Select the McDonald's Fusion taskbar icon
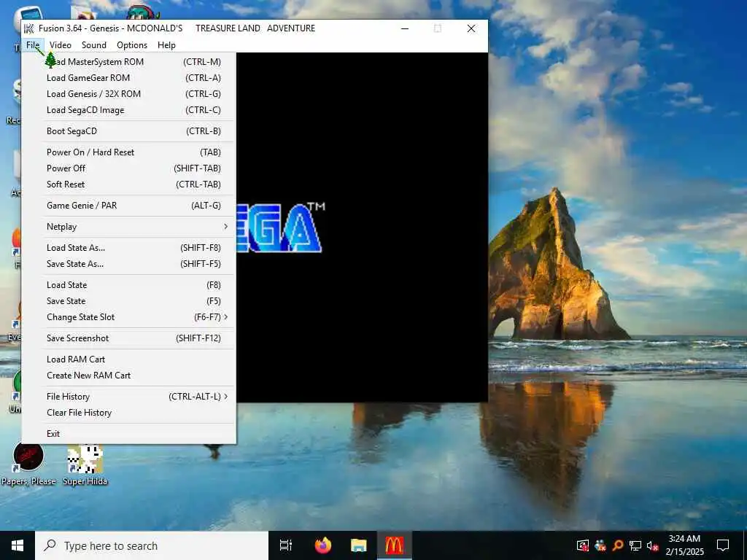747x560 pixels. click(x=395, y=545)
